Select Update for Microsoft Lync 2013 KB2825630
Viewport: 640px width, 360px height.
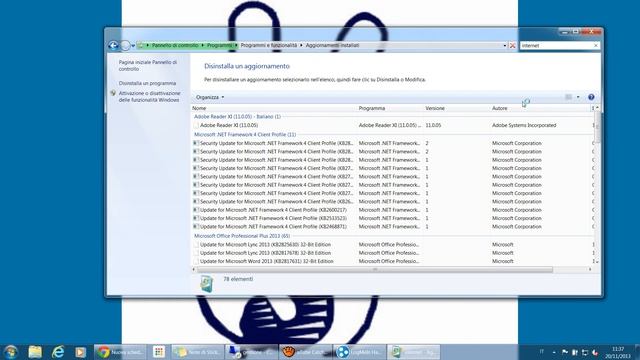[x=393, y=244]
